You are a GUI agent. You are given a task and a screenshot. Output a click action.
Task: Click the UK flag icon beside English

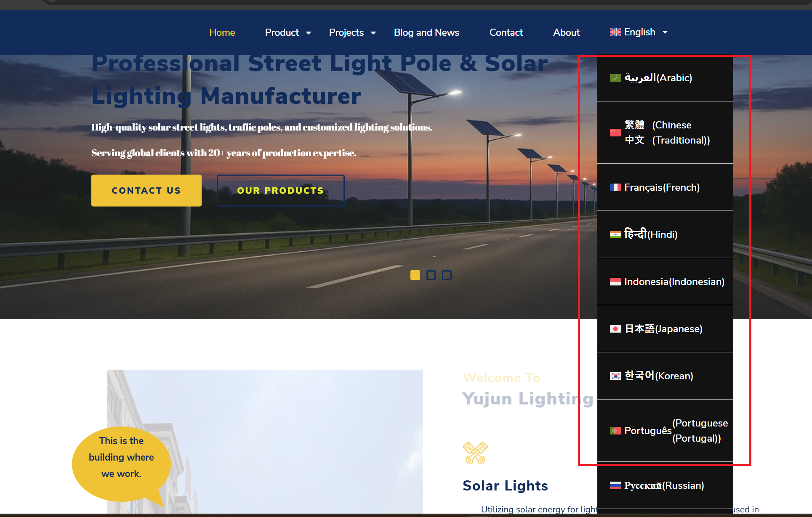615,32
